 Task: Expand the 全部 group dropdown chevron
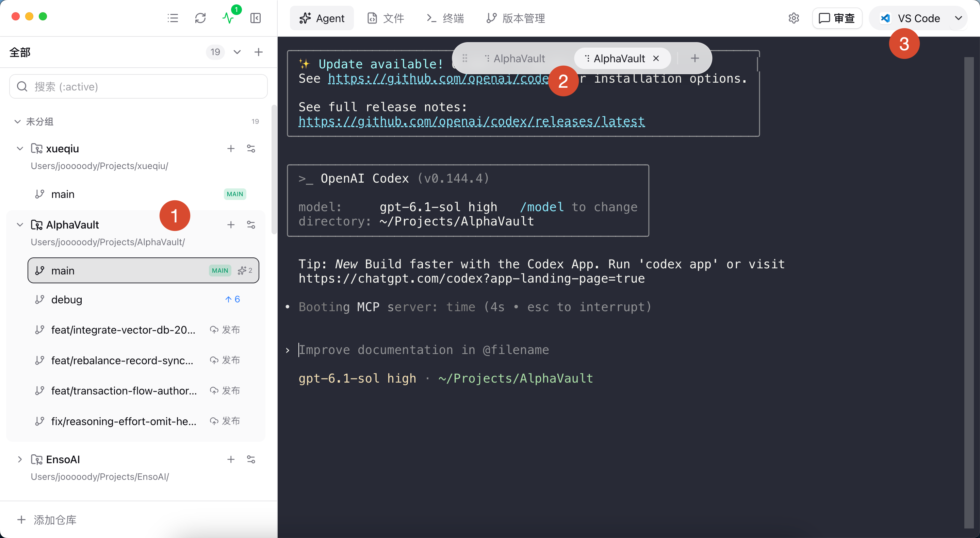point(237,52)
